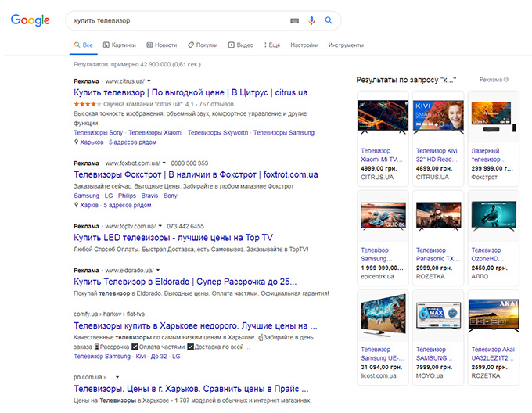The width and height of the screenshot is (532, 413).
Task: Open Kivi 32" HD product thumbnail
Action: tap(438, 117)
